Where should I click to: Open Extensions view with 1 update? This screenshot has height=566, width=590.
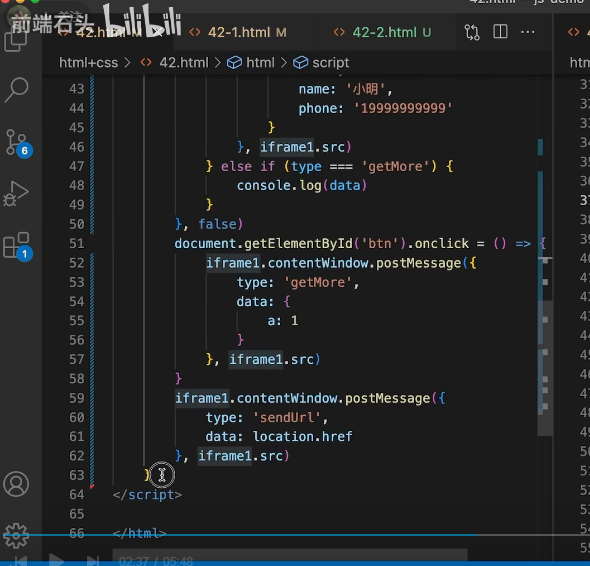click(x=17, y=246)
